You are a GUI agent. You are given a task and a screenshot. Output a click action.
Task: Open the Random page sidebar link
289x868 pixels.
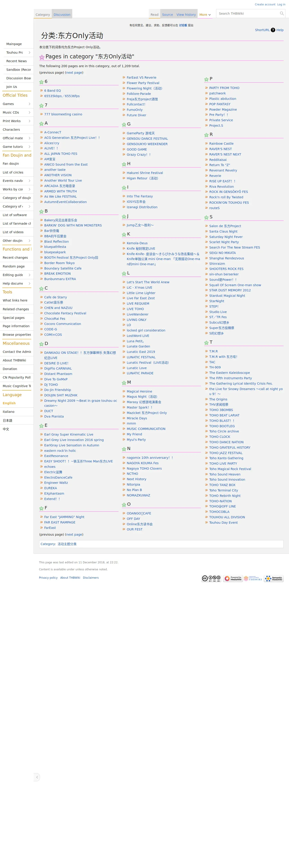pyautogui.click(x=14, y=266)
